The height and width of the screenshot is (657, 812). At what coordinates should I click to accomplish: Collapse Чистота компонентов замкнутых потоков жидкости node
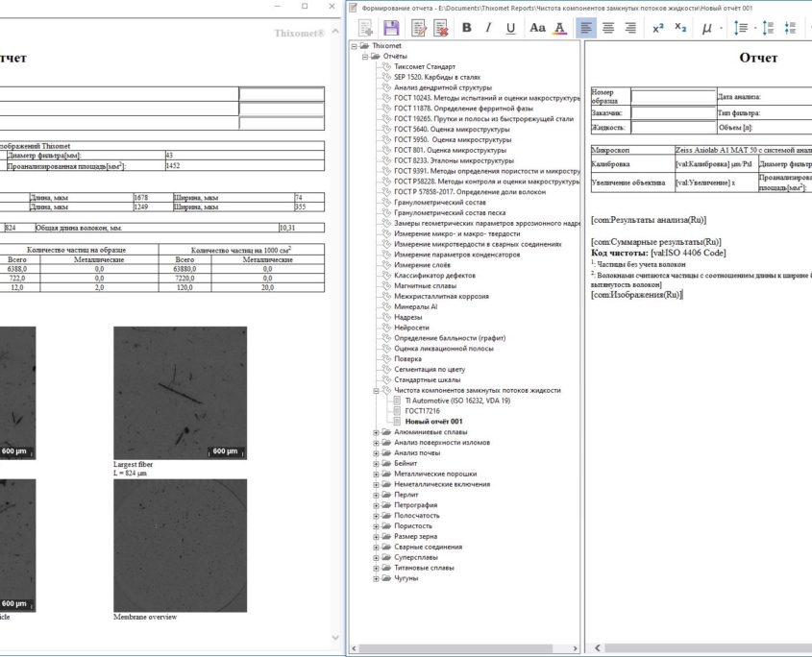tap(376, 391)
